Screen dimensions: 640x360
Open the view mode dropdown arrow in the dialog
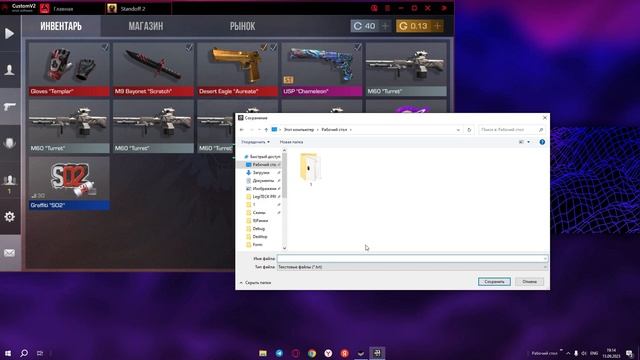tap(529, 142)
